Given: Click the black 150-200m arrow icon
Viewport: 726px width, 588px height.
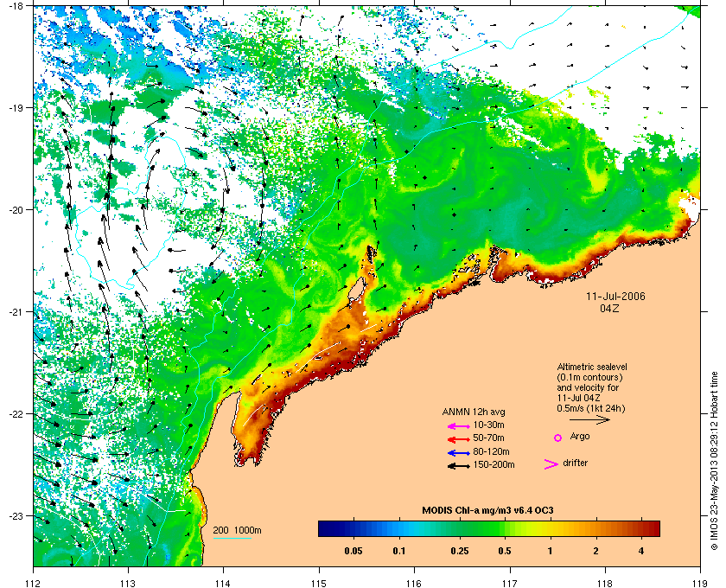Looking at the screenshot, I should point(458,466).
